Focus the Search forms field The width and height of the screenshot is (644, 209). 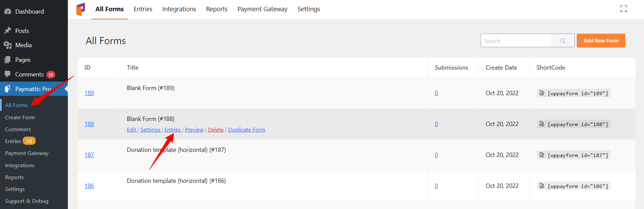pos(521,41)
